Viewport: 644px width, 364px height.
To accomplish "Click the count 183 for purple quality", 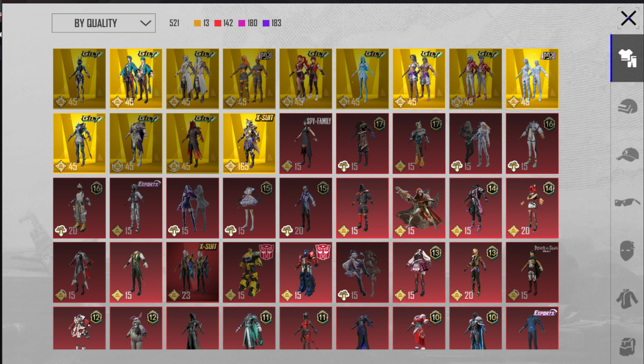I will 276,23.
